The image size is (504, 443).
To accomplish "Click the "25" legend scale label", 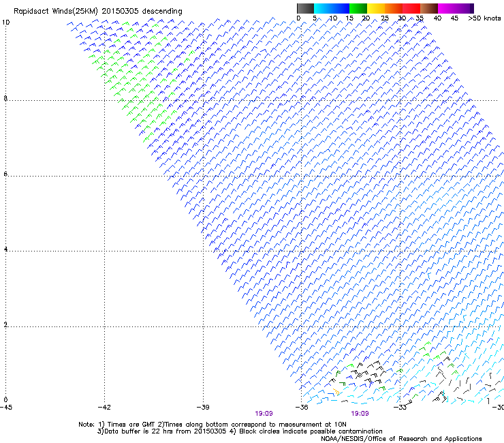I will click(x=384, y=18).
